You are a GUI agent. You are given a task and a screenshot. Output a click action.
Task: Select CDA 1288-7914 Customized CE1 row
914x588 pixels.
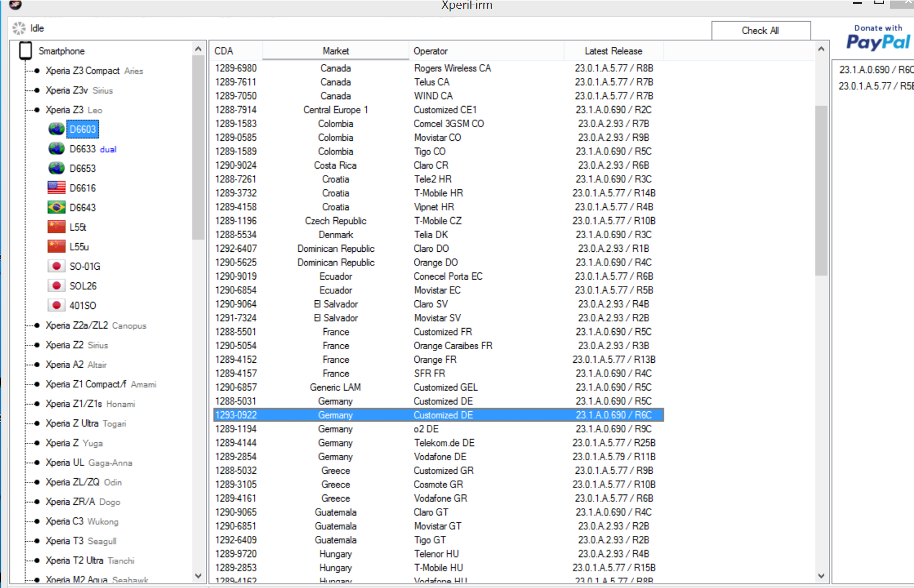pyautogui.click(x=438, y=110)
